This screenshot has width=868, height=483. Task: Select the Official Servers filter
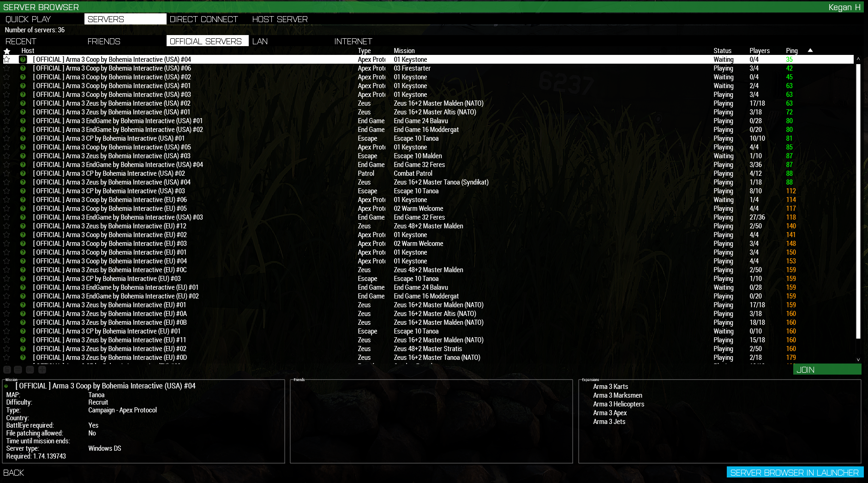[x=207, y=41]
